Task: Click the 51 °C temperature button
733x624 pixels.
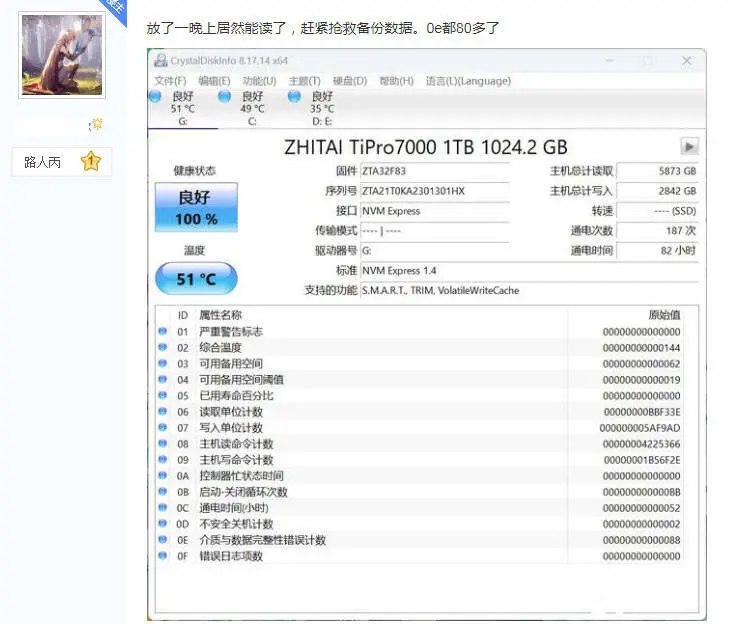Action: pos(196,279)
